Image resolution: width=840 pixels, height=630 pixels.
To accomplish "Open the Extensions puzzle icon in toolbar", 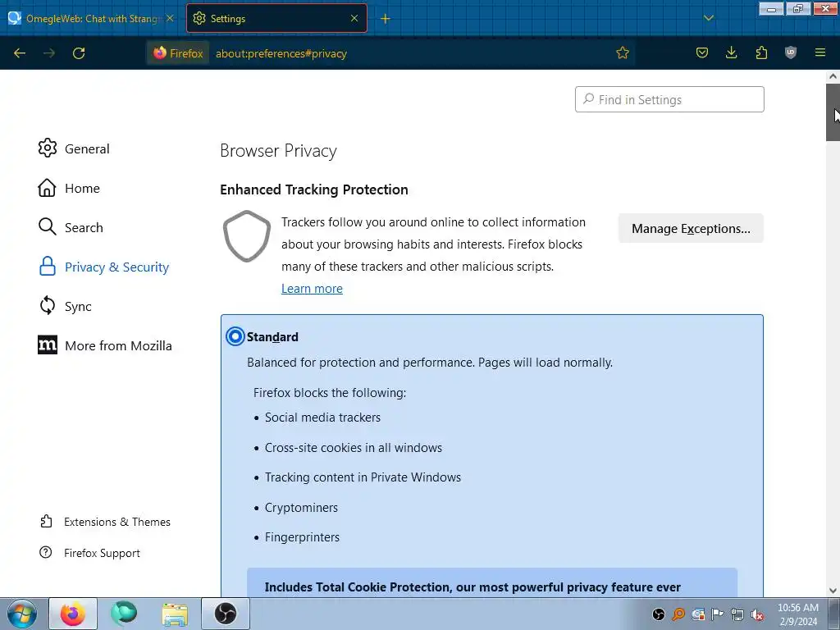I will (761, 52).
